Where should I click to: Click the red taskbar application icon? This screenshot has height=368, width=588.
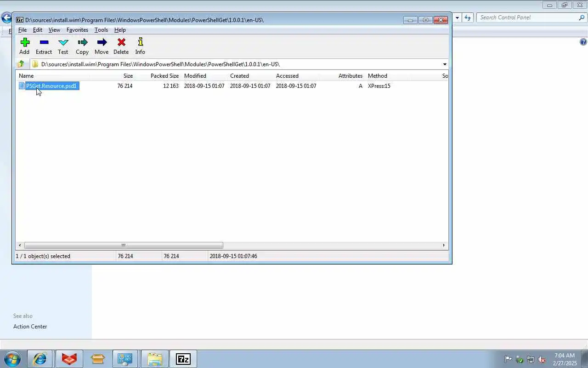pos(69,359)
